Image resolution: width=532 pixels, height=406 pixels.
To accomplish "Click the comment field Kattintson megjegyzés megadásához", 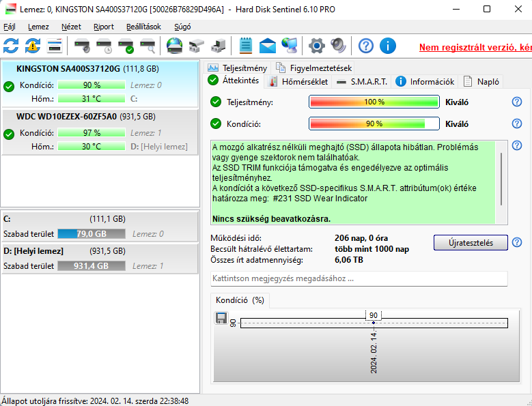I will pos(359,278).
